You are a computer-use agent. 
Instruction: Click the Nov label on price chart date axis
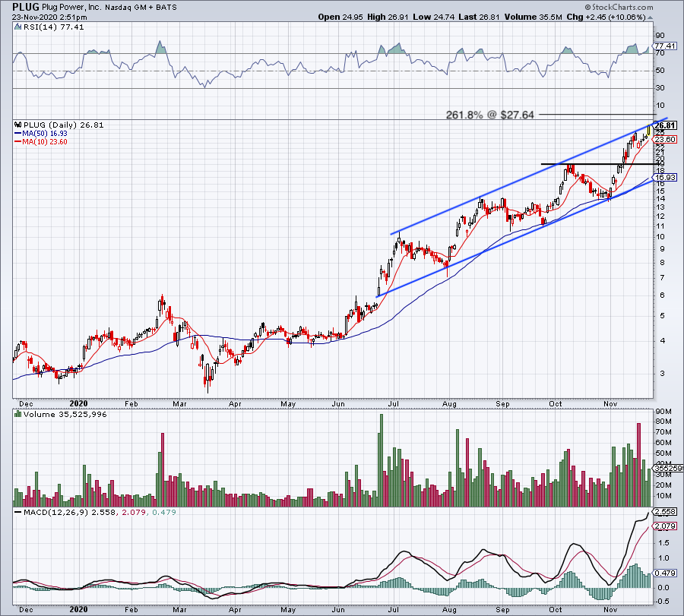tap(610, 404)
